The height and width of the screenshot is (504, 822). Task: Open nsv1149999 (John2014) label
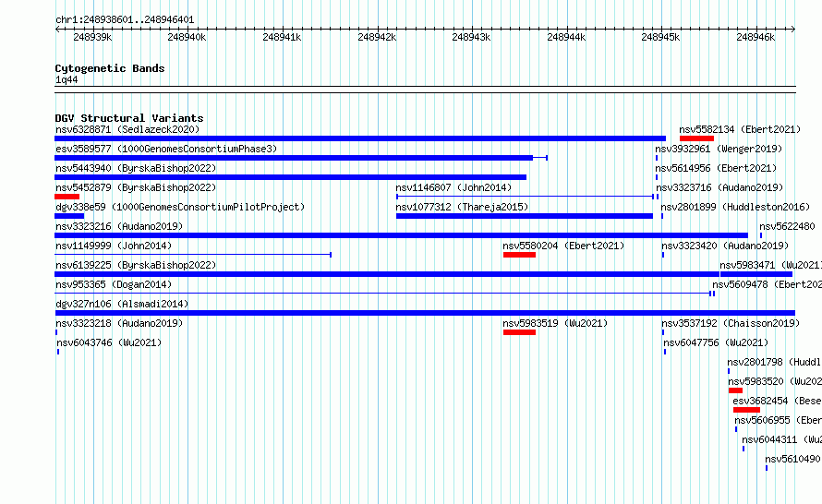(114, 246)
